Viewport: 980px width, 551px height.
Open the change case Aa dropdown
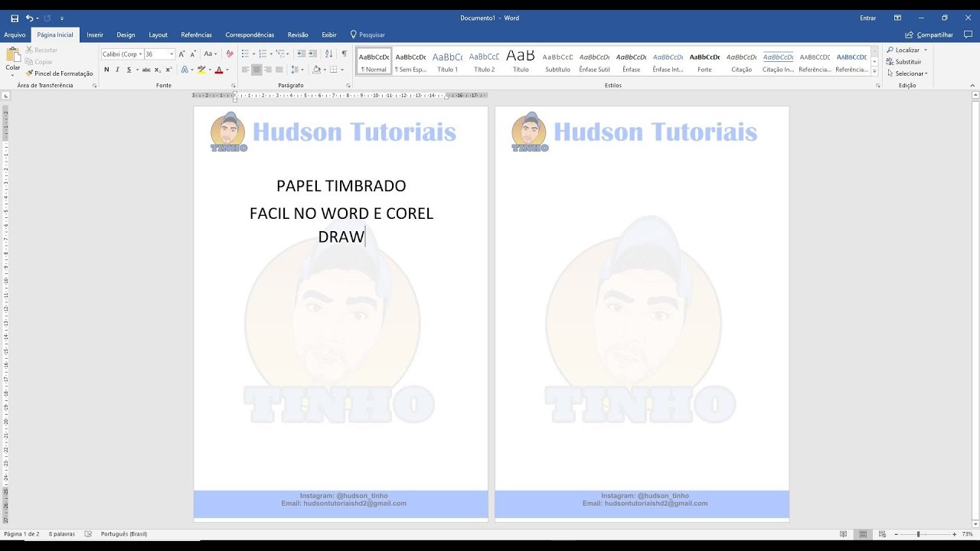coord(211,54)
